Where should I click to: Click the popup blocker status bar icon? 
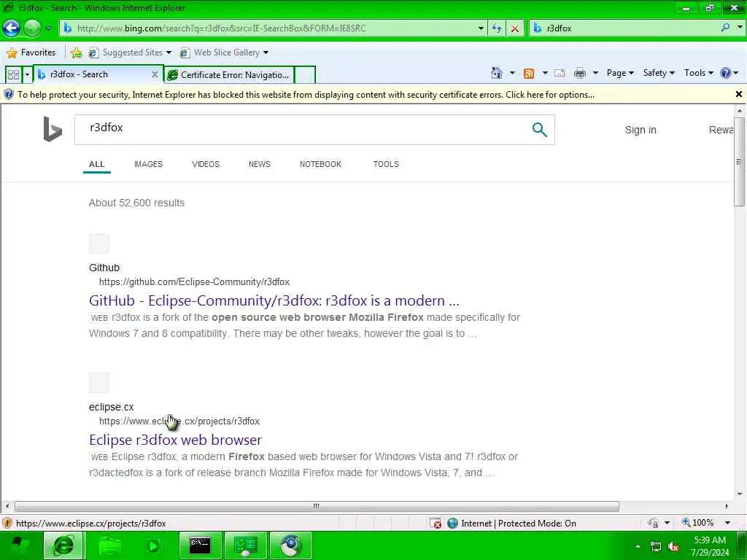tap(436, 524)
